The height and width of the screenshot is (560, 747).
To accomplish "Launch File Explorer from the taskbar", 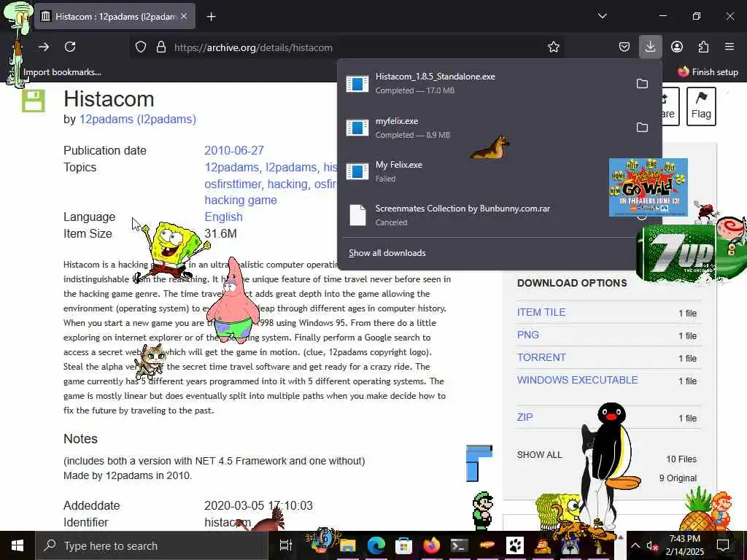I will (348, 545).
